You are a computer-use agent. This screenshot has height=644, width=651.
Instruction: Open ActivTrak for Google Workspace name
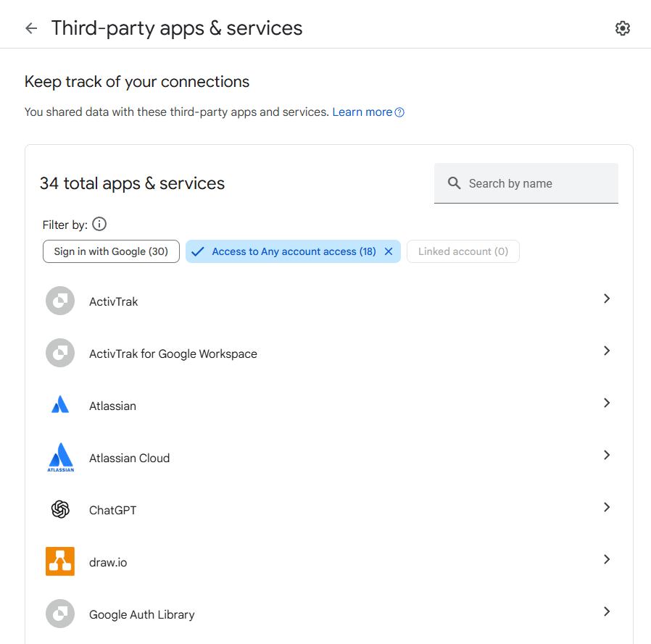point(173,354)
